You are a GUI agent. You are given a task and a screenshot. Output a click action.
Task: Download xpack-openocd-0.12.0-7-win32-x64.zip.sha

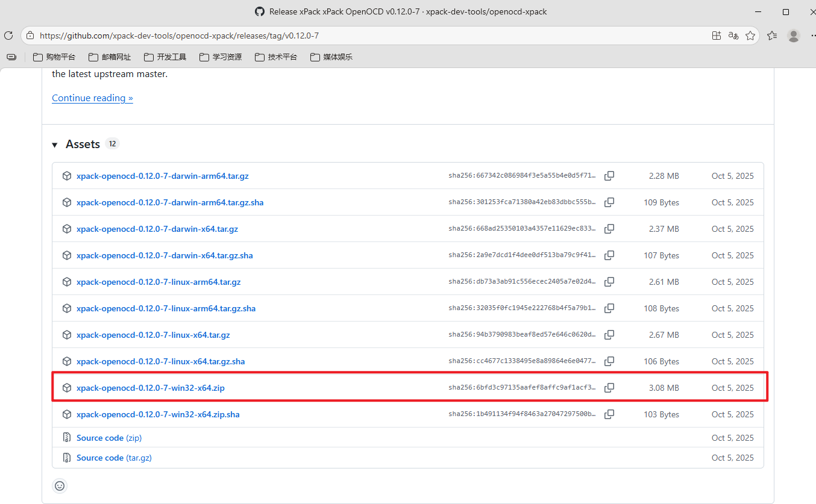pos(158,414)
